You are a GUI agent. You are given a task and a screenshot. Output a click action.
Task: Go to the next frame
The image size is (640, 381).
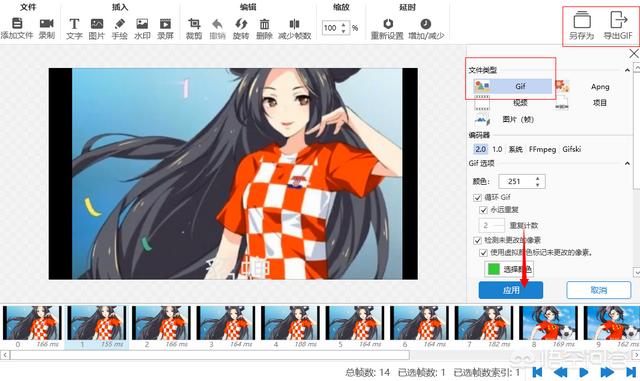coord(607,372)
